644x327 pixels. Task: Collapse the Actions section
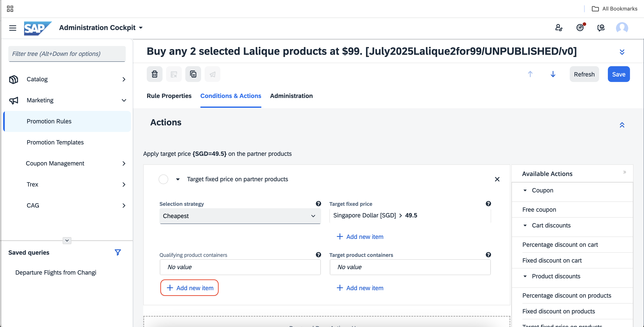[622, 125]
